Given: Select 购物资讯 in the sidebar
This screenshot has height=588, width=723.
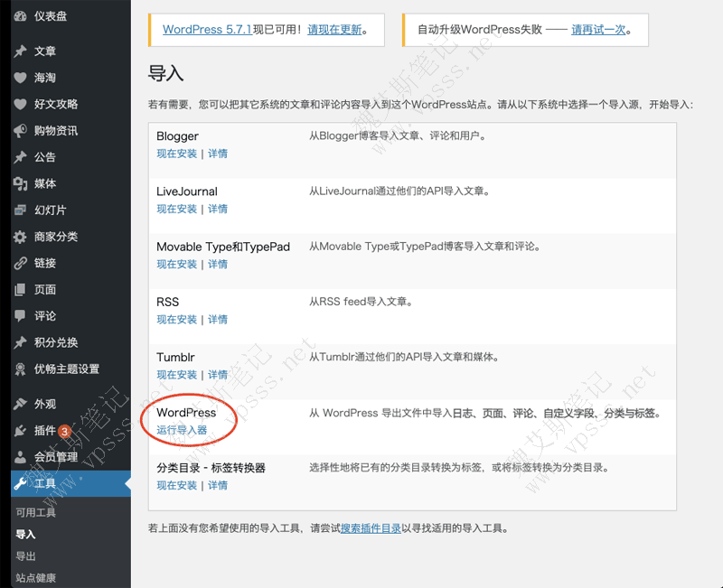Looking at the screenshot, I should click(56, 130).
